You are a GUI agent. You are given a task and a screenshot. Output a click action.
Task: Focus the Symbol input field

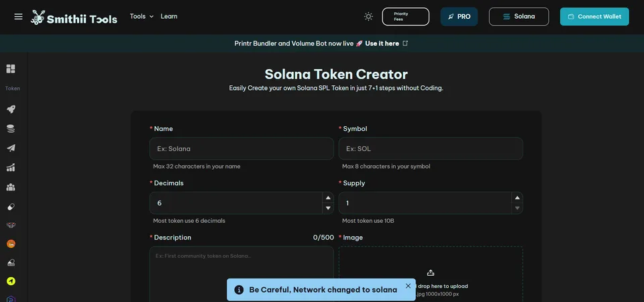(431, 148)
